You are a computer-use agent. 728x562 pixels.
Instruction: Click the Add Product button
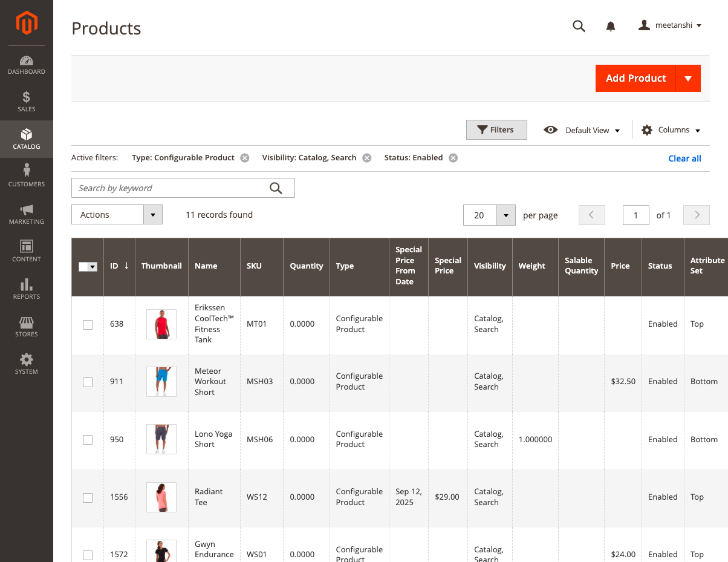coord(635,79)
